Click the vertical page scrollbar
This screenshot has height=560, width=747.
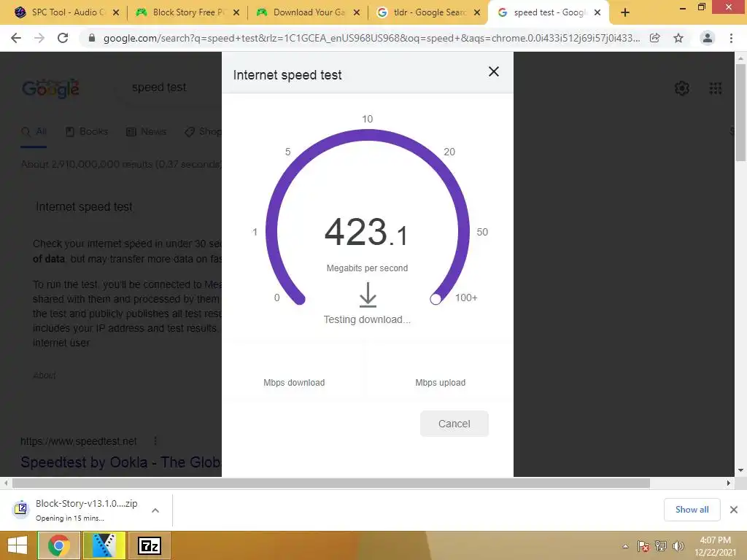[740, 113]
